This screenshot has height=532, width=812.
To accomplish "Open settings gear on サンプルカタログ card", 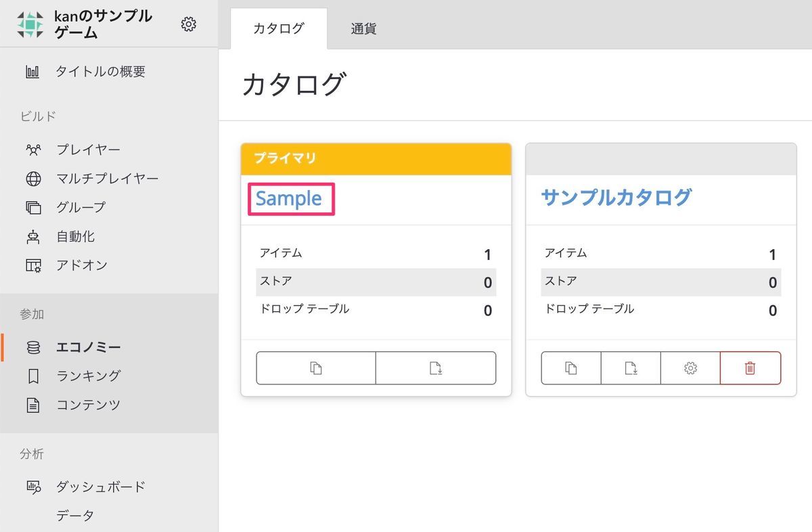I will coord(689,368).
